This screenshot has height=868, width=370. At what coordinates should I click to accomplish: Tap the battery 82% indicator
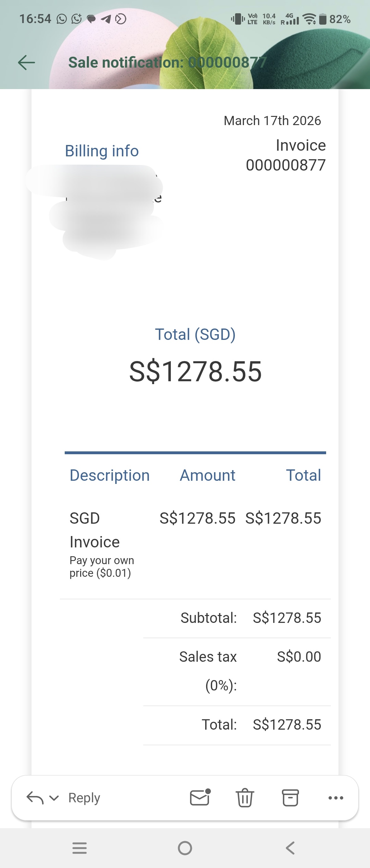[x=335, y=19]
